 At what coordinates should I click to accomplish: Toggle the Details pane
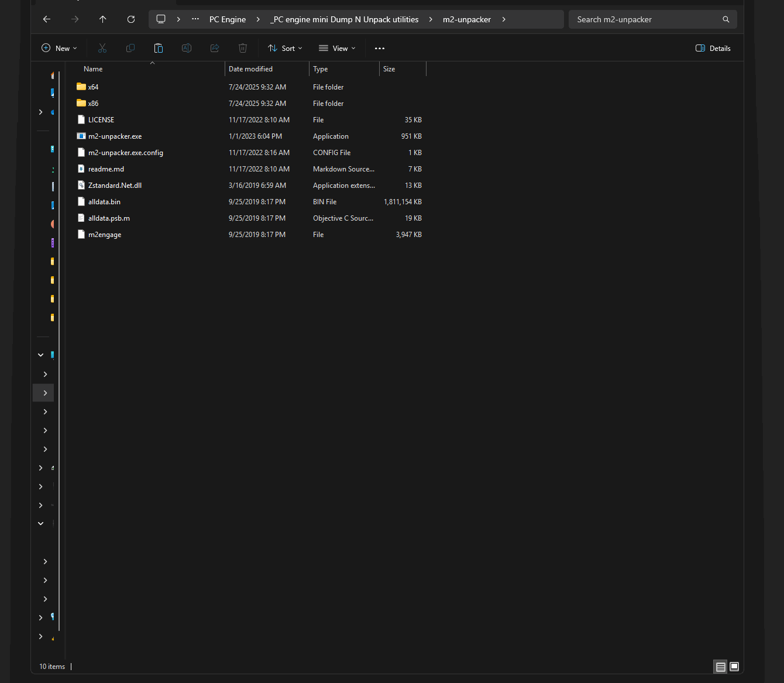click(x=713, y=48)
